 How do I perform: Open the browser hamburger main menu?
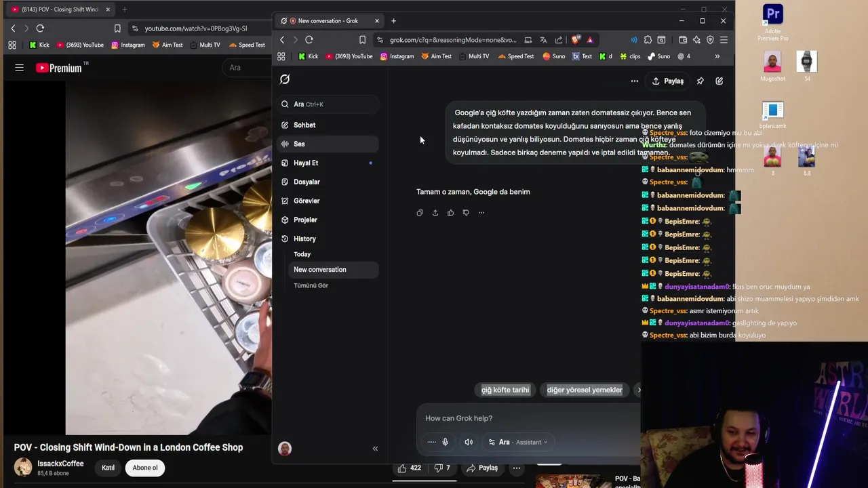coord(724,40)
